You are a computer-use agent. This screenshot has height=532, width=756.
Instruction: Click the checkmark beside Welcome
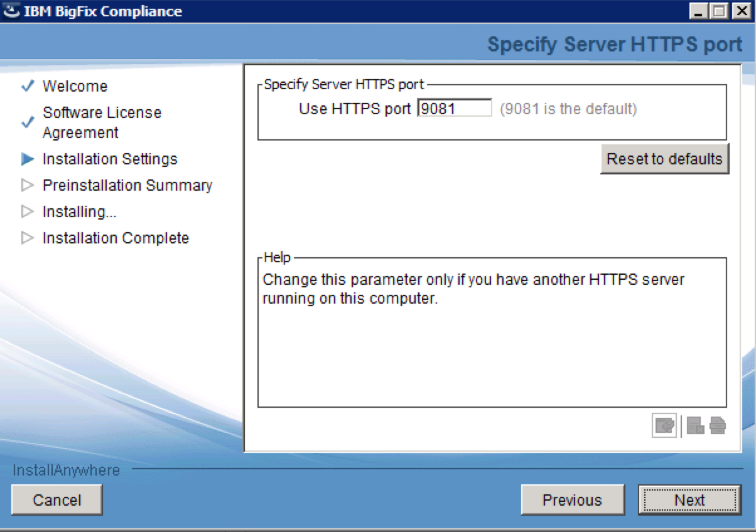26,86
